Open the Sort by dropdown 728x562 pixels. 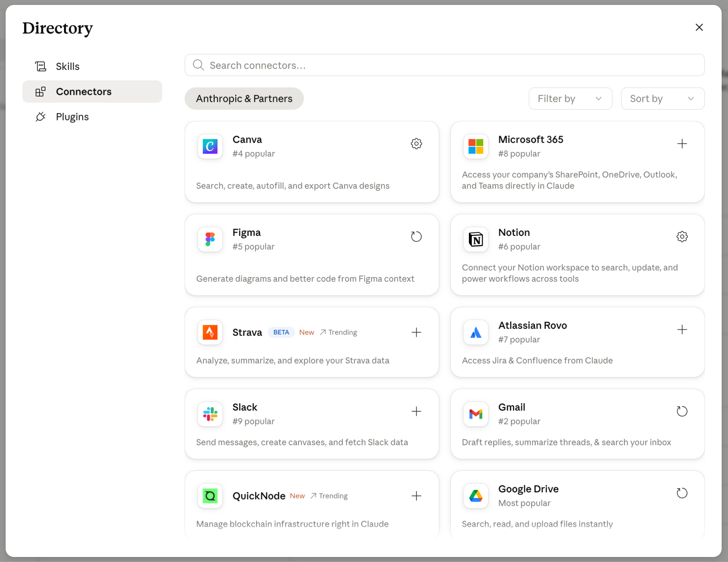662,99
